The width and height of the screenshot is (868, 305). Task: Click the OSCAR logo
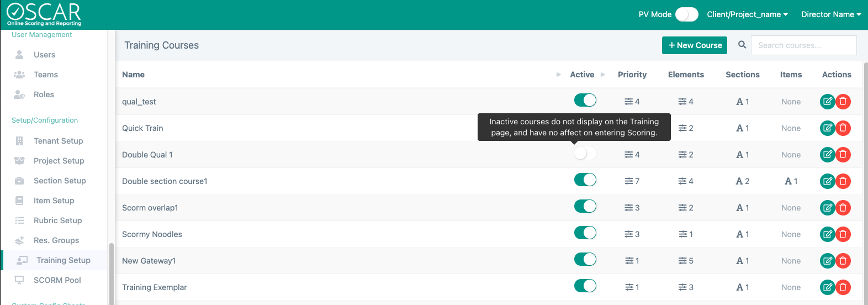pos(44,15)
